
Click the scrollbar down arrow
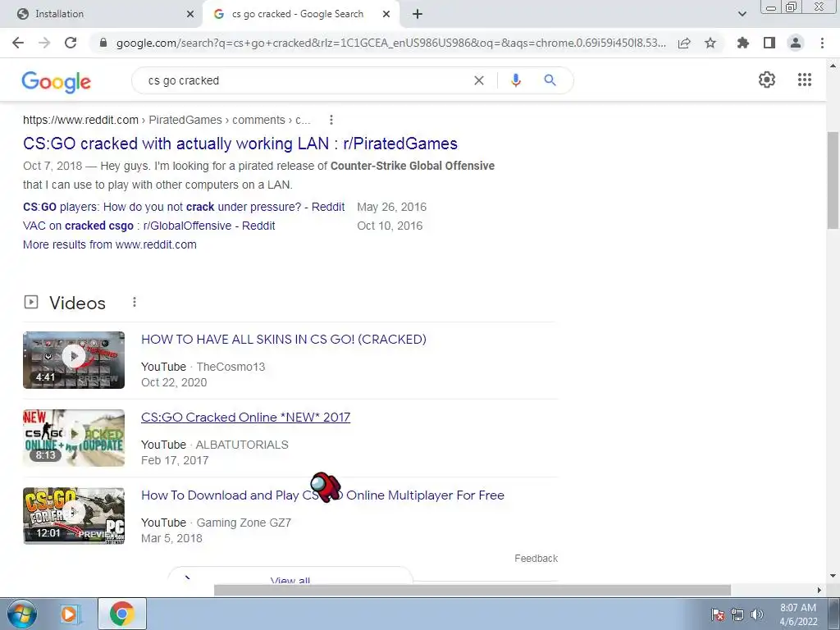click(x=833, y=577)
